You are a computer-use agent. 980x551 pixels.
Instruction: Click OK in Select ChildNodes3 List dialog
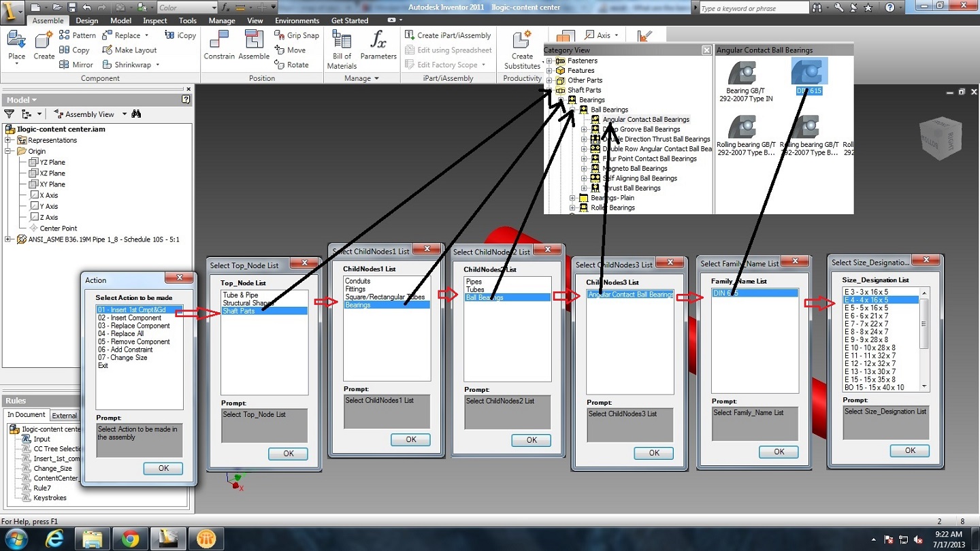tap(653, 453)
